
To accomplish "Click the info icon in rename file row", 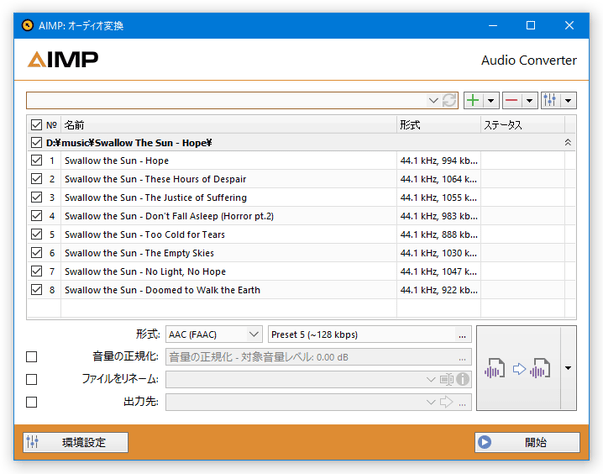I will [x=463, y=379].
